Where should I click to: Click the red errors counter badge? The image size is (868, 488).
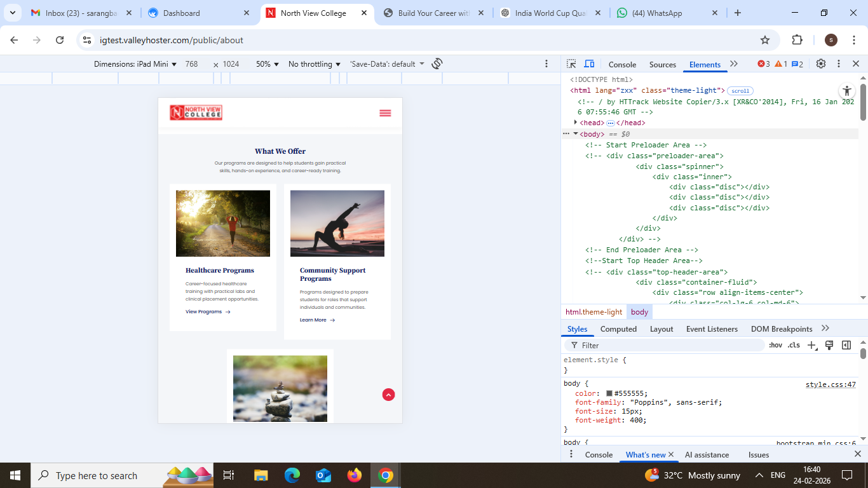click(x=764, y=64)
